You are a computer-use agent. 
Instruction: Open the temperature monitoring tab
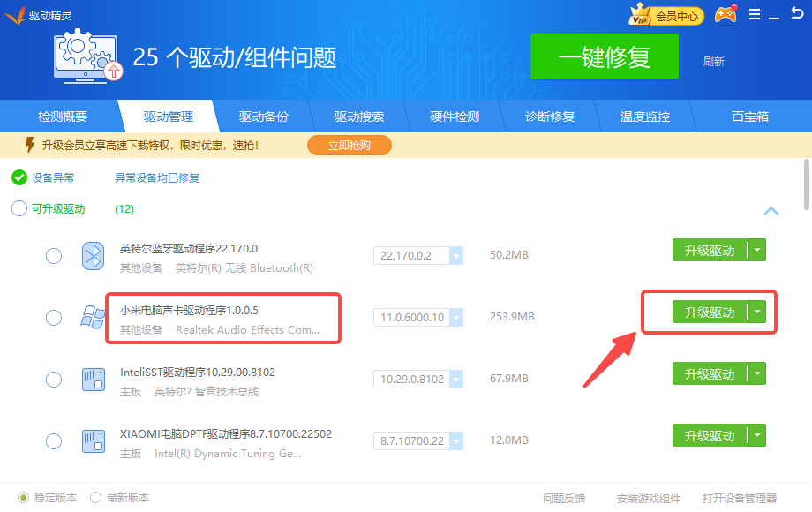(644, 117)
